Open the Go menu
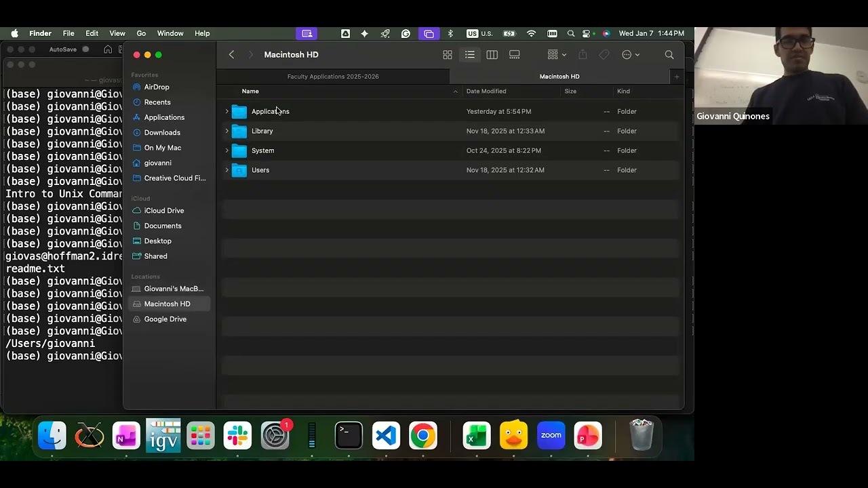868x488 pixels. pos(141,33)
